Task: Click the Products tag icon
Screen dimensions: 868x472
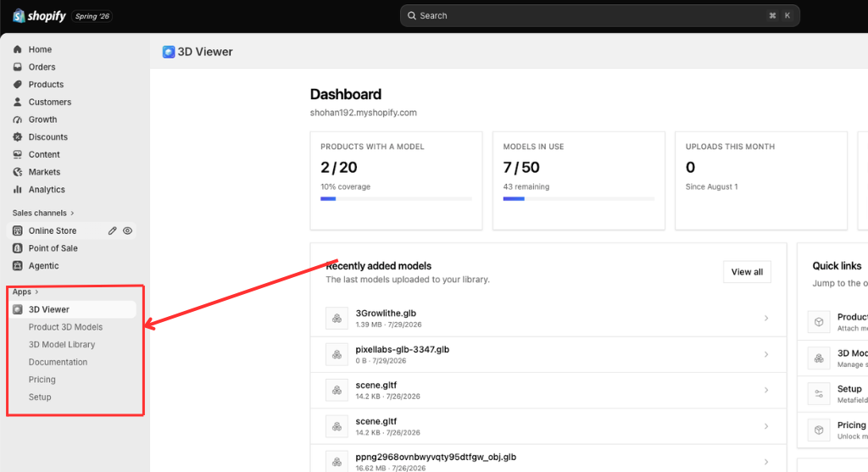Action: pyautogui.click(x=18, y=84)
